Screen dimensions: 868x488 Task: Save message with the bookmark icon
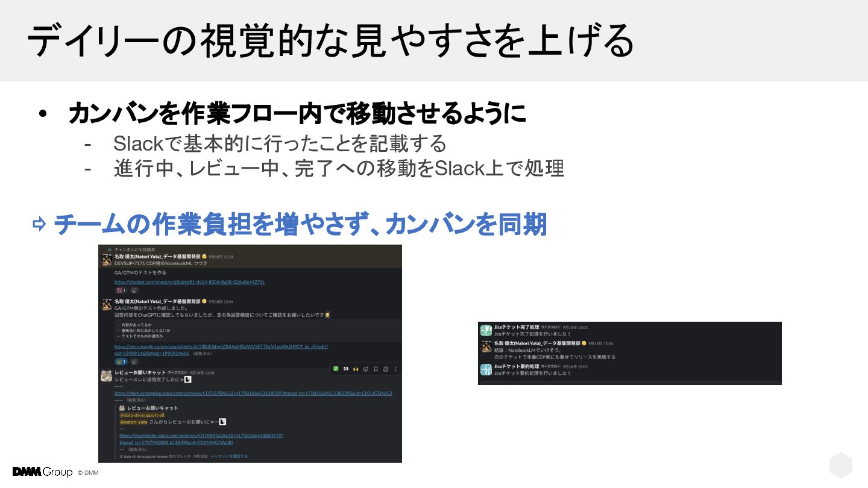click(376, 369)
